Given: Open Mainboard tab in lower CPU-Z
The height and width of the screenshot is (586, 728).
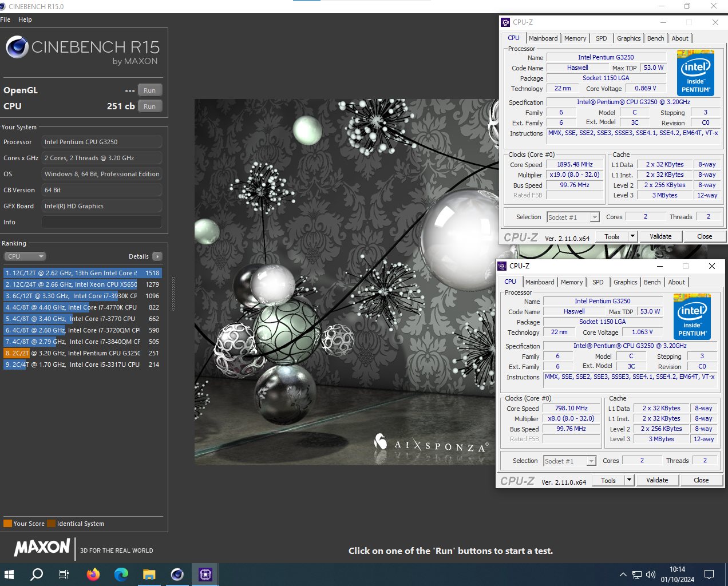Looking at the screenshot, I should point(540,282).
